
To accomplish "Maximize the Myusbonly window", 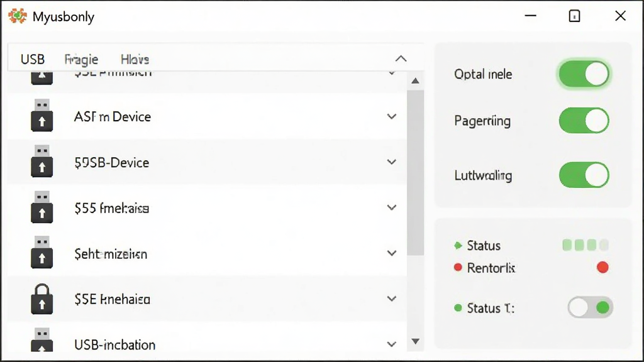I will point(574,16).
